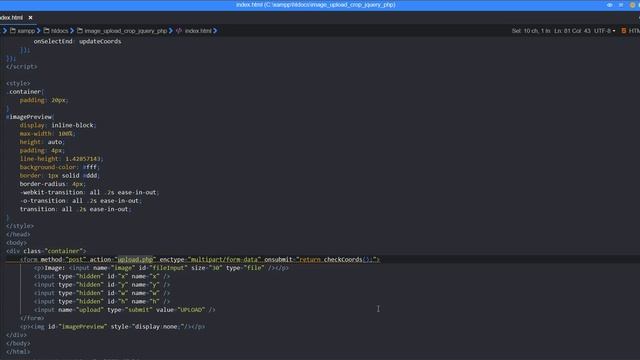Click the hidden input with id w
This screenshot has width=640, height=360.
tap(102, 293)
